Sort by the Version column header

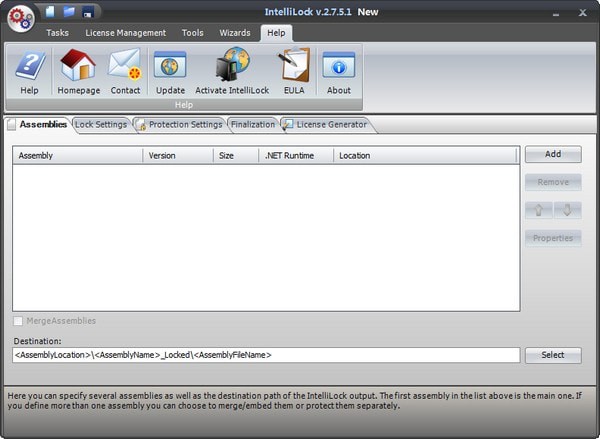point(178,156)
